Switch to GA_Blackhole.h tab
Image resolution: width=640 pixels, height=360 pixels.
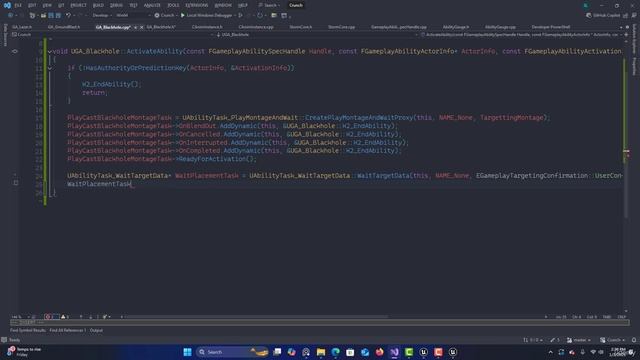[x=161, y=27]
